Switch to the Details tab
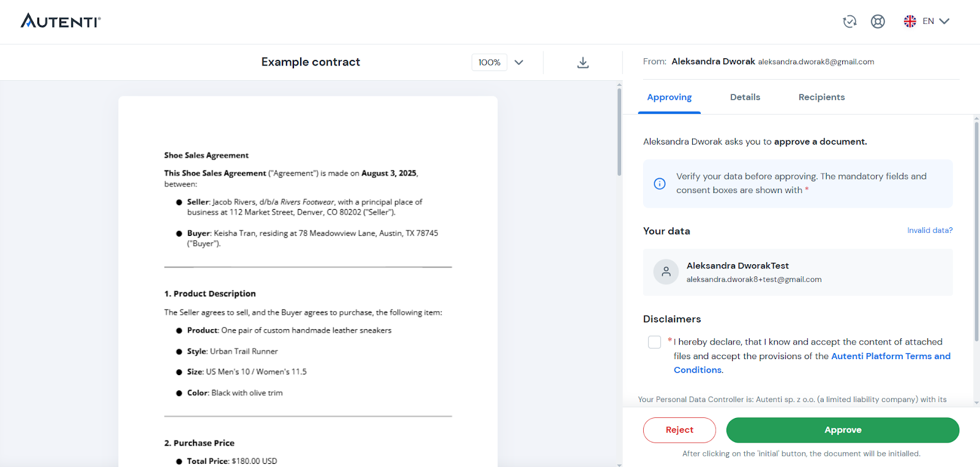 pyautogui.click(x=745, y=97)
